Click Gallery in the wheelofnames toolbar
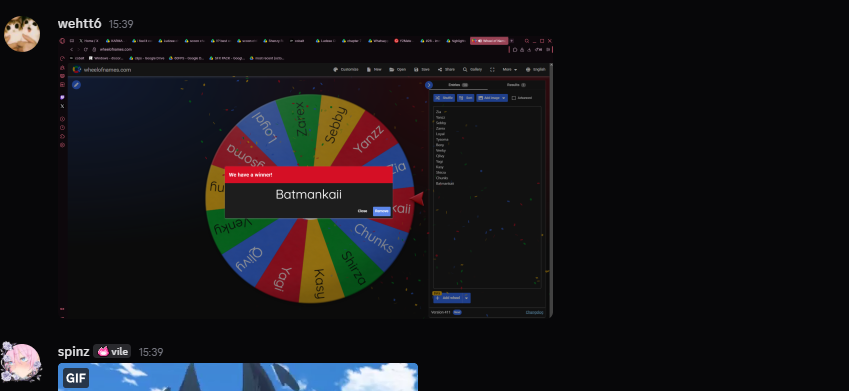Viewport: 849px width, 391px height. [472, 69]
